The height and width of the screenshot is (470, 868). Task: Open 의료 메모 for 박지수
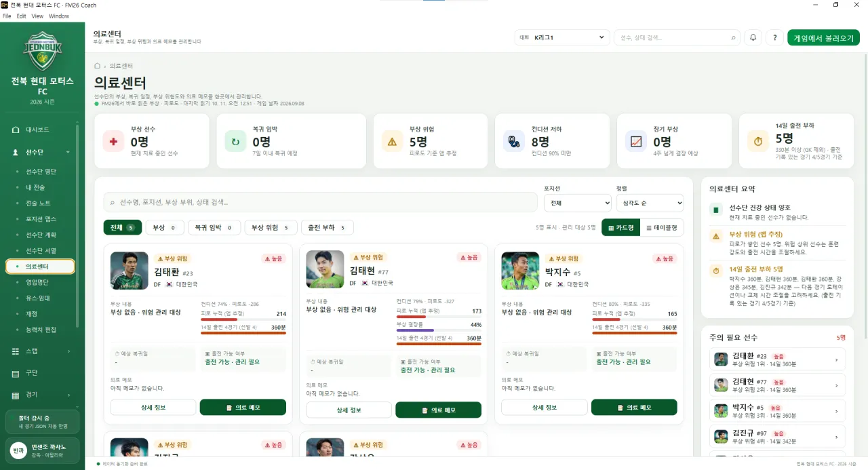(x=634, y=408)
